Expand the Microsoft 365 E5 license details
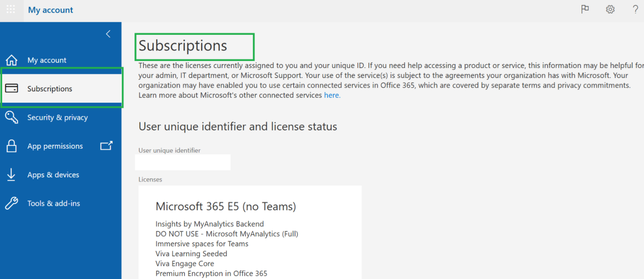644x279 pixels. 226,206
